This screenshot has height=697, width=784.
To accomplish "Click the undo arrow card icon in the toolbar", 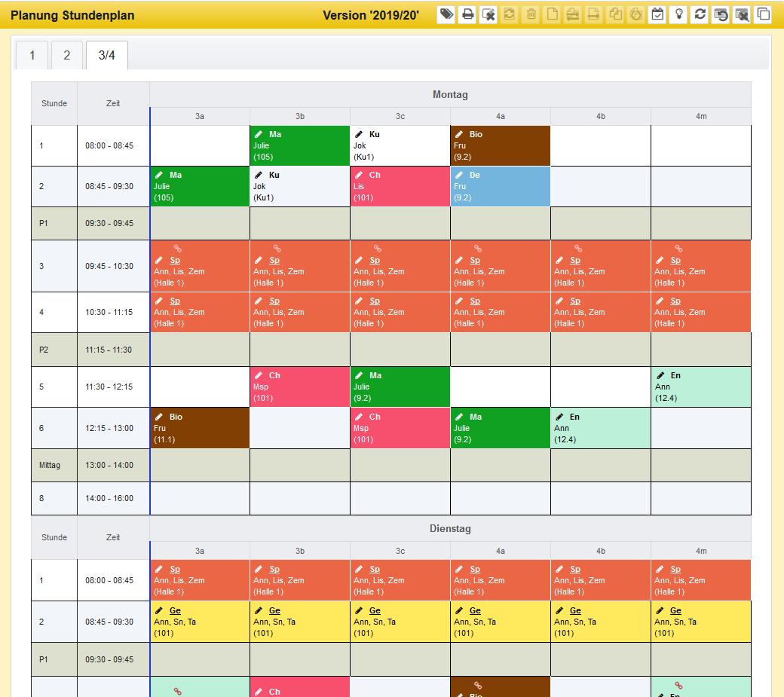I will [x=721, y=14].
